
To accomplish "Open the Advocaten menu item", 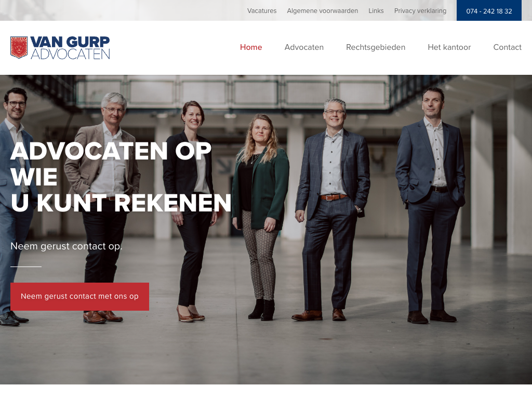I will click(304, 47).
